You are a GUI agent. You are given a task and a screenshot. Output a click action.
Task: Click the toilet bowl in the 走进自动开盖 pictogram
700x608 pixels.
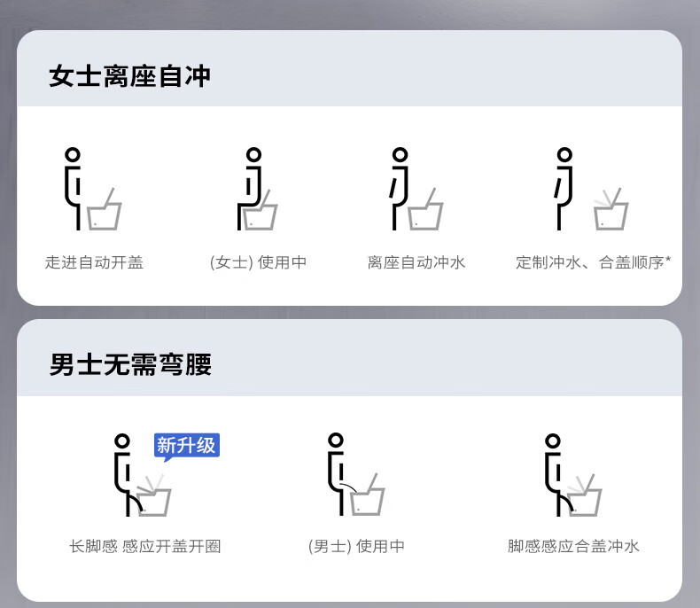click(x=104, y=209)
